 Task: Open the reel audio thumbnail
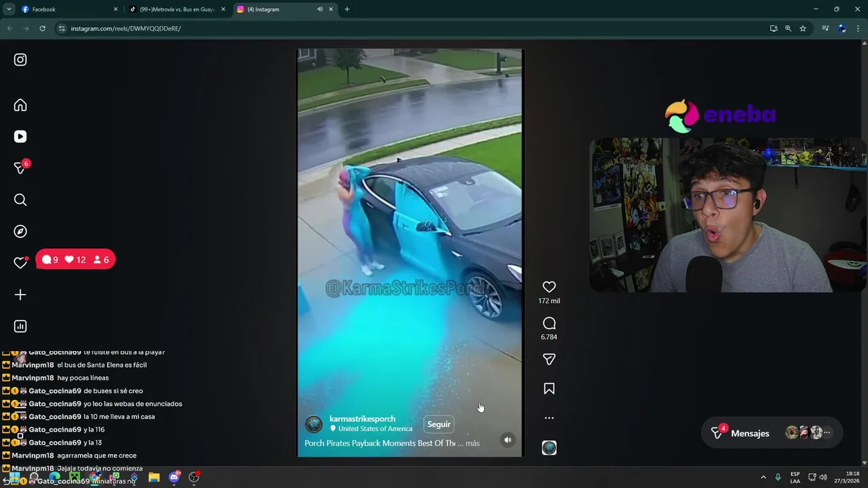549,448
